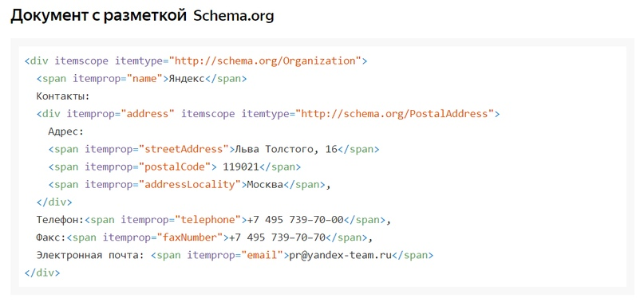Viewport: 644px width, 302px height.
Task: Click the "streetAddress" attribute value
Action: coord(184,149)
